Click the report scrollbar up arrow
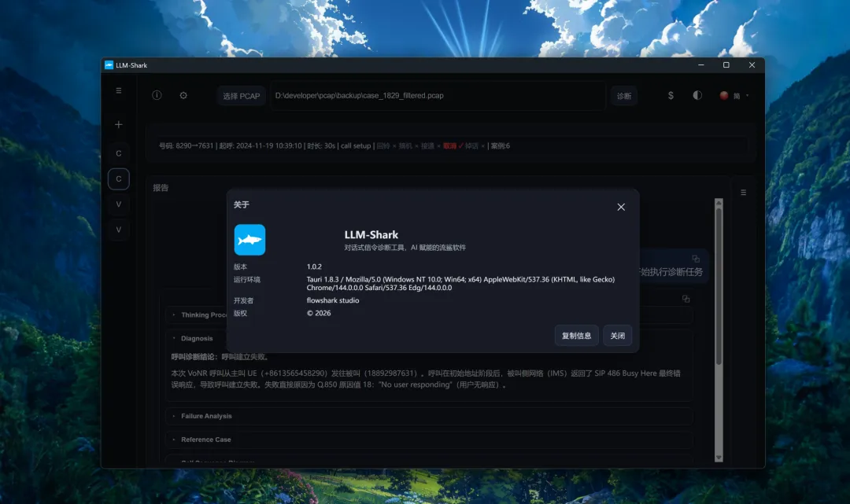This screenshot has width=850, height=504. tap(719, 203)
